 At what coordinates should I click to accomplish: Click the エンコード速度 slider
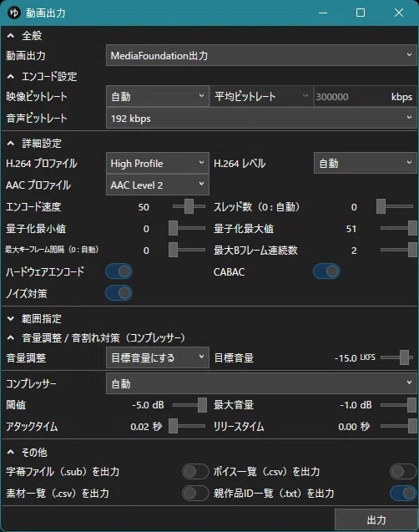(189, 206)
